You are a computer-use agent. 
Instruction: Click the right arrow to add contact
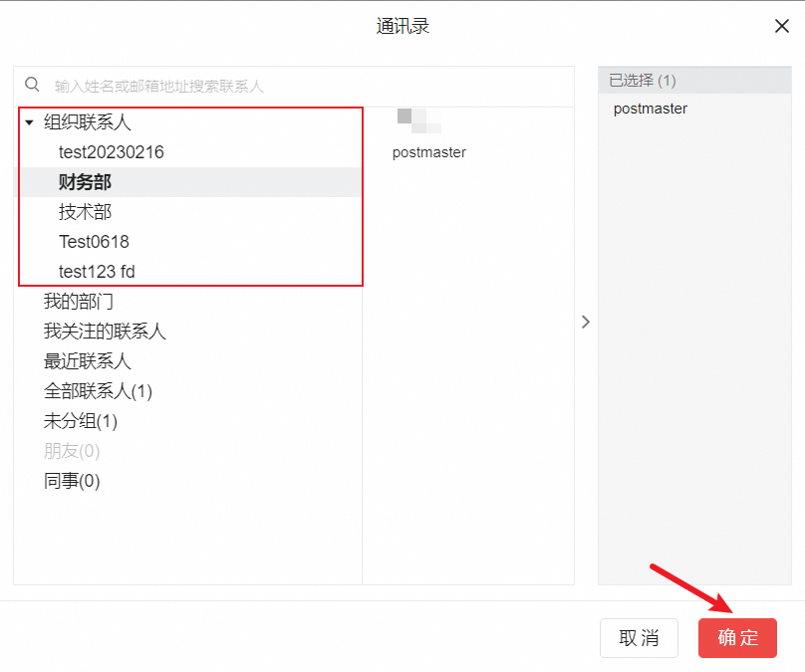586,322
